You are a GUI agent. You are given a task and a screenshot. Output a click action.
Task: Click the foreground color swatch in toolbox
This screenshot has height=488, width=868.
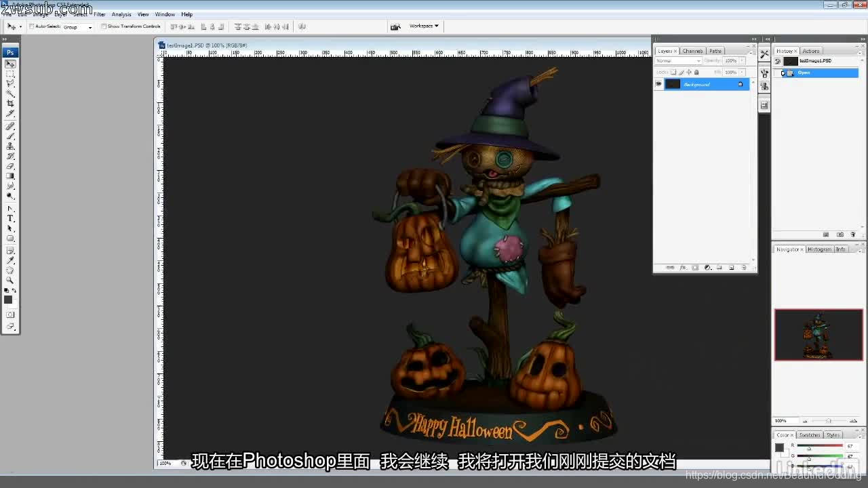click(x=7, y=299)
